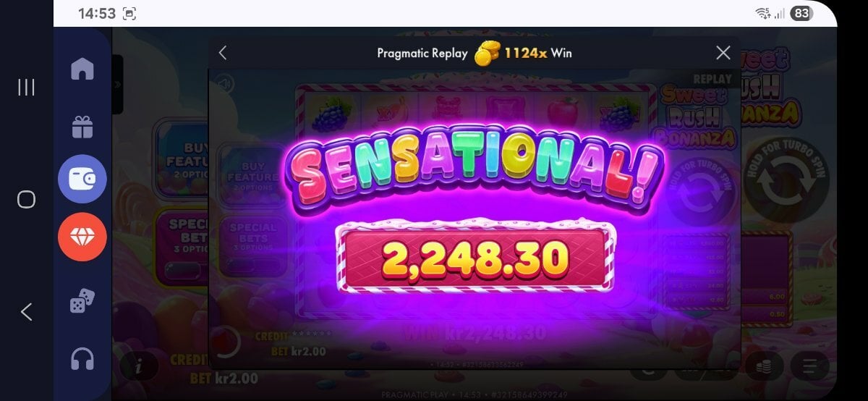Tap the Android back navigation arrow
Image resolution: width=868 pixels, height=401 pixels.
[26, 311]
